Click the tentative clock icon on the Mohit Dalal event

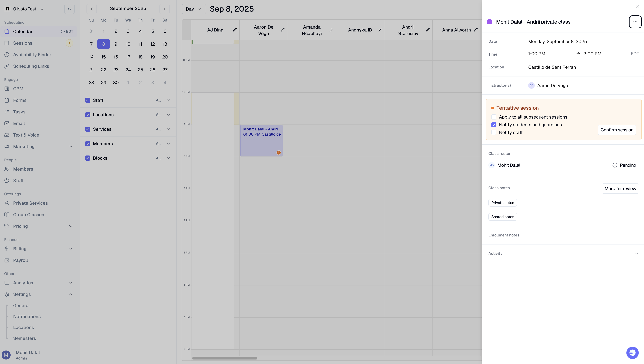pos(278,152)
